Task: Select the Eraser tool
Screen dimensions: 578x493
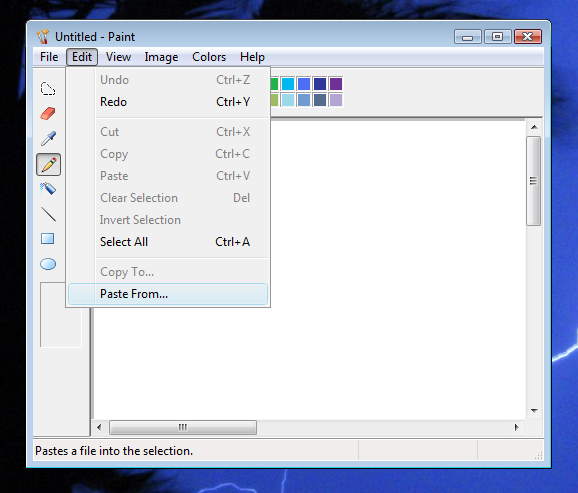Action: 48,114
